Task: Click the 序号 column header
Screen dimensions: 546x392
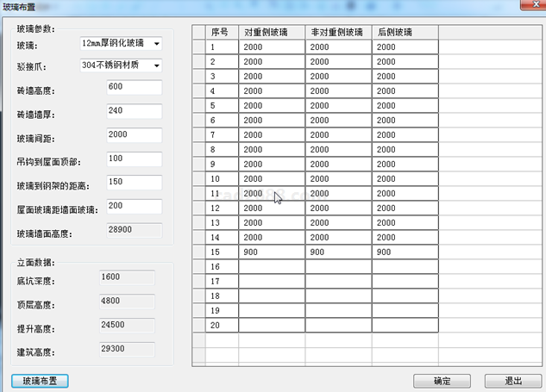Action: tap(223, 32)
